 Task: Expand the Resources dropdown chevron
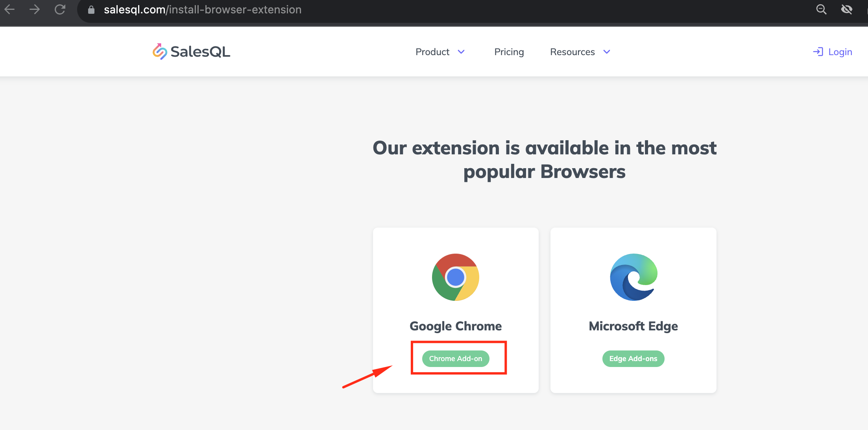(607, 52)
